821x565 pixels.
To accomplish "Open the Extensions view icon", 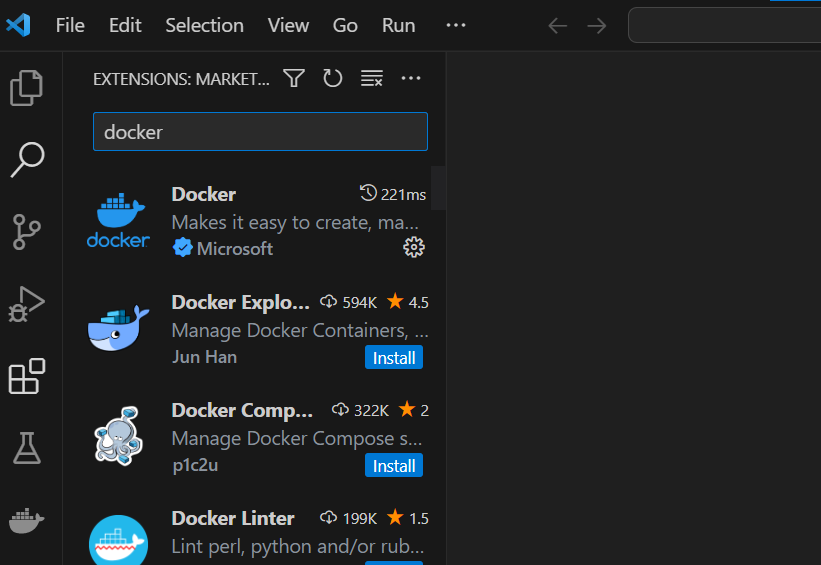I will (x=27, y=376).
